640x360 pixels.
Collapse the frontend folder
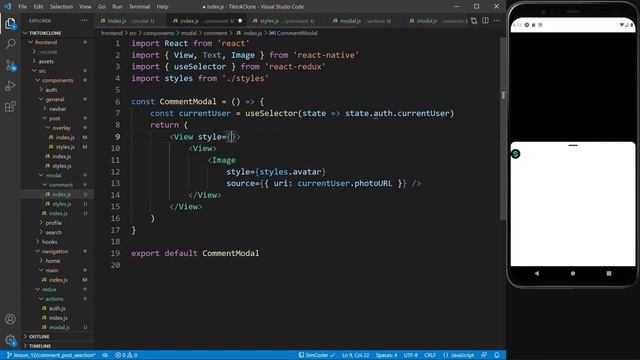coord(46,42)
